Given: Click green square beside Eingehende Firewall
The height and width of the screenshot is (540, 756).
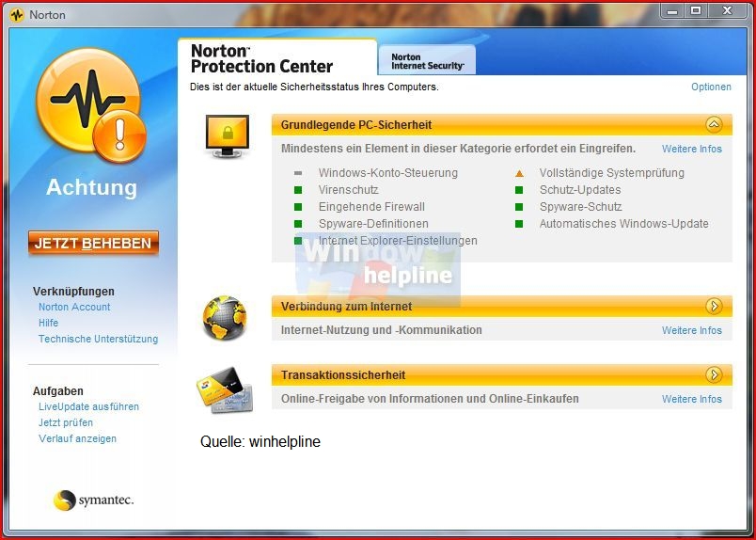Looking at the screenshot, I should 298,207.
